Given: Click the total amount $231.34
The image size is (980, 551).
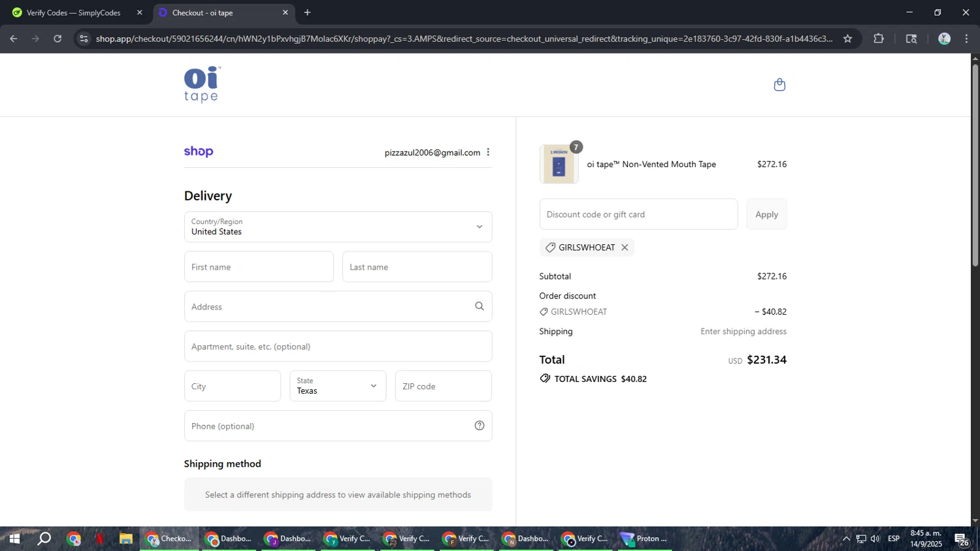Looking at the screenshot, I should [x=766, y=360].
